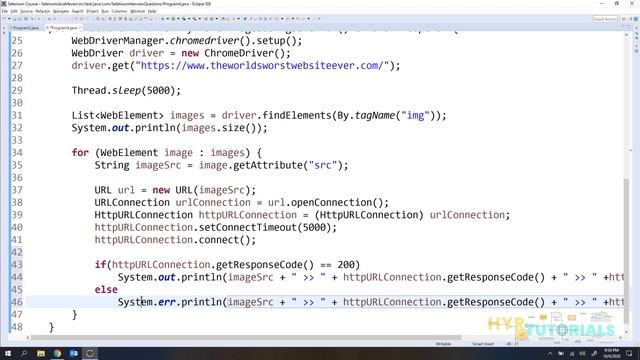Click the Eclipse icon in the taskbar
The width and height of the screenshot is (640, 360).
coord(90,353)
